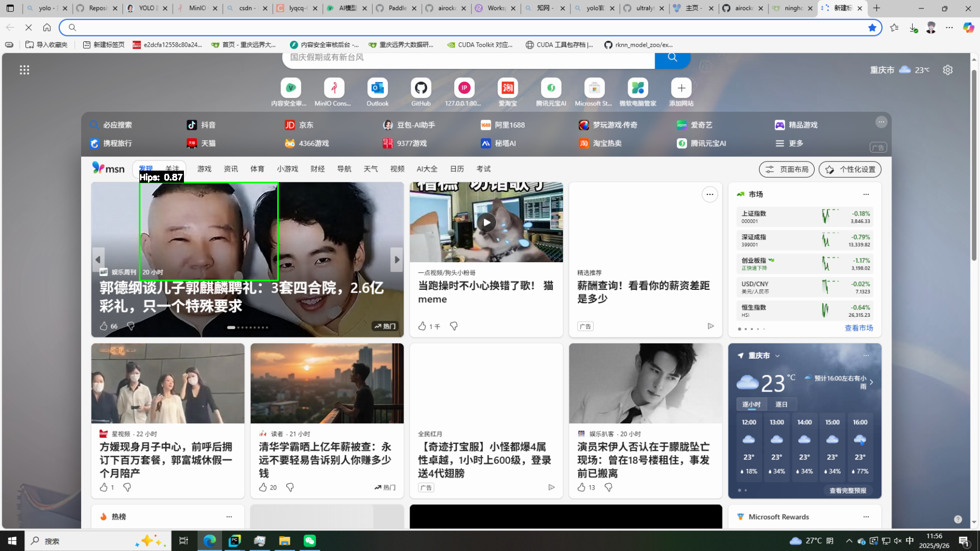
Task: Open the 查看市场 link
Action: [x=859, y=328]
